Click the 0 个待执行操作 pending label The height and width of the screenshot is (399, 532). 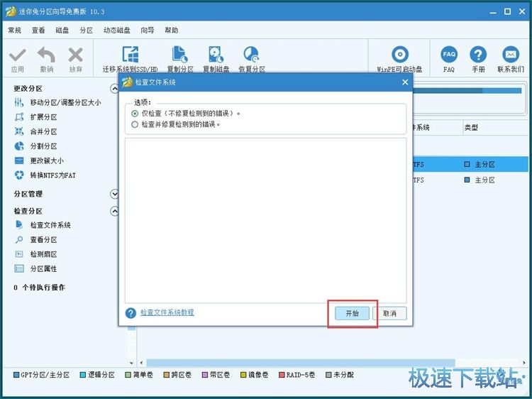pos(39,288)
